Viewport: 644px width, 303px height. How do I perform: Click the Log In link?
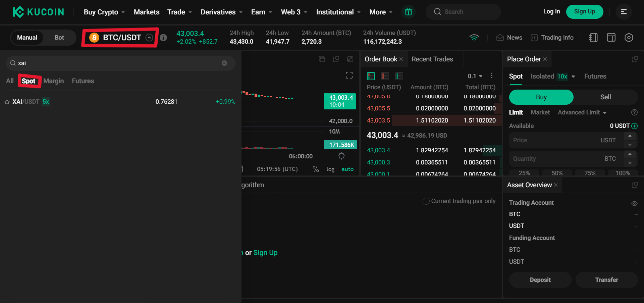551,11
